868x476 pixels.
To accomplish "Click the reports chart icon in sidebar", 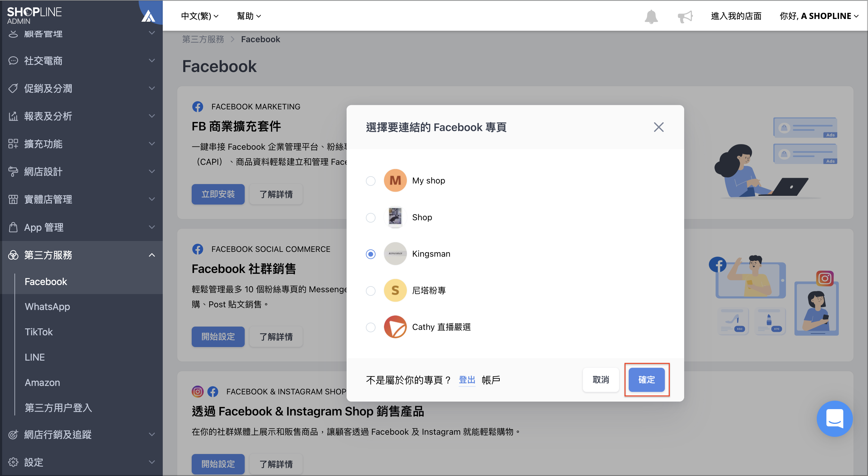I will point(13,116).
